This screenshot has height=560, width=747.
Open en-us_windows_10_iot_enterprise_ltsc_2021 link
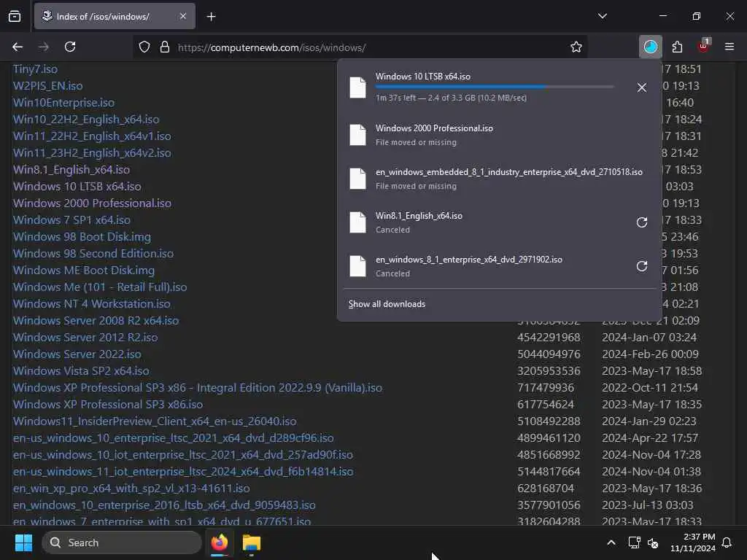pos(183,455)
